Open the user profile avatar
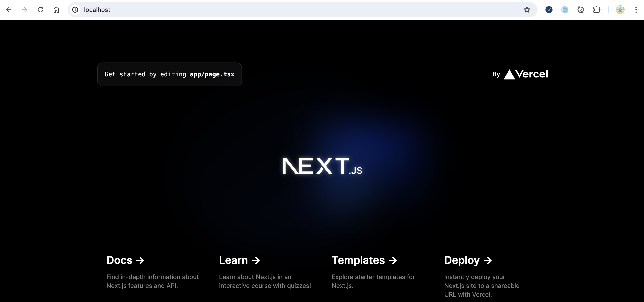Viewport: 644px width, 302px height. [x=620, y=10]
